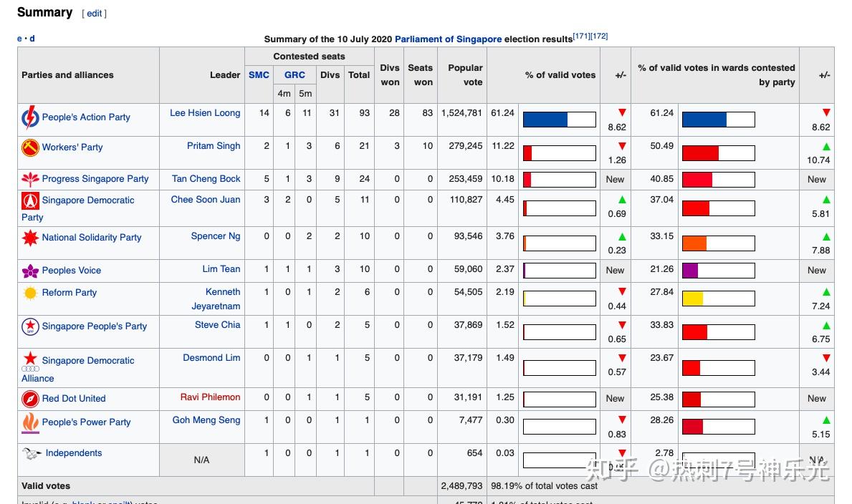Click the purple 21.26 contested bar for Peoples Voice
The height and width of the screenshot is (504, 852).
point(718,271)
